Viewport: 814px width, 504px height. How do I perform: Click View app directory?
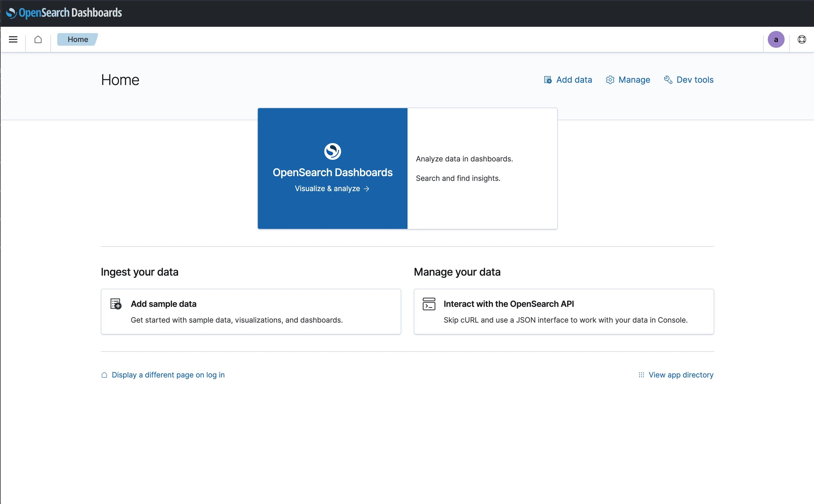[x=681, y=375]
